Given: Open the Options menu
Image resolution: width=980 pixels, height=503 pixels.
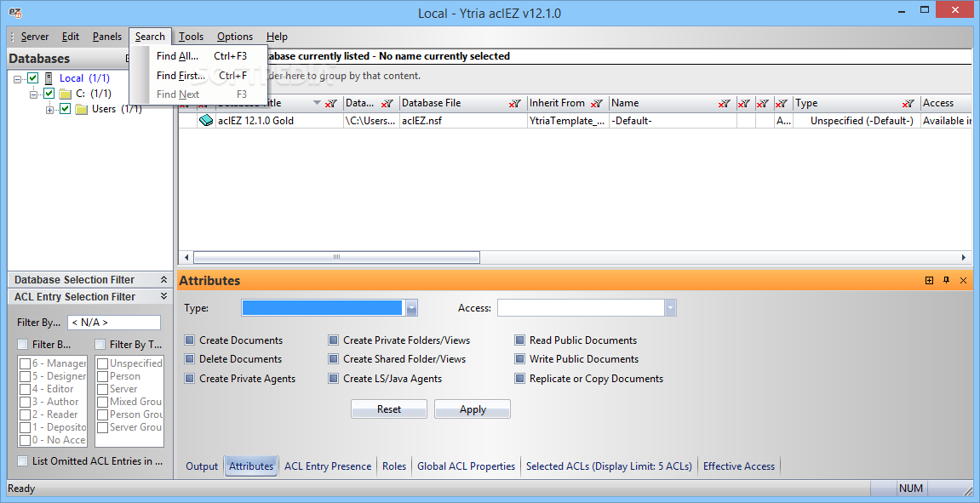Looking at the screenshot, I should 235,37.
